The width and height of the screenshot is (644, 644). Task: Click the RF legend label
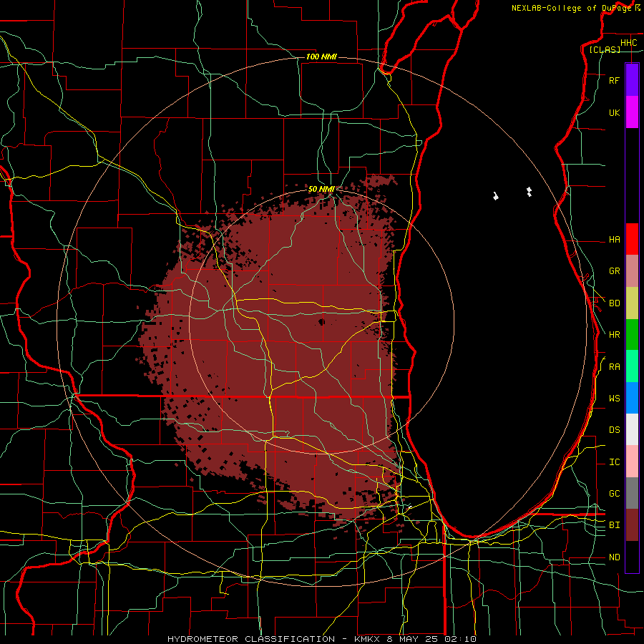click(614, 80)
